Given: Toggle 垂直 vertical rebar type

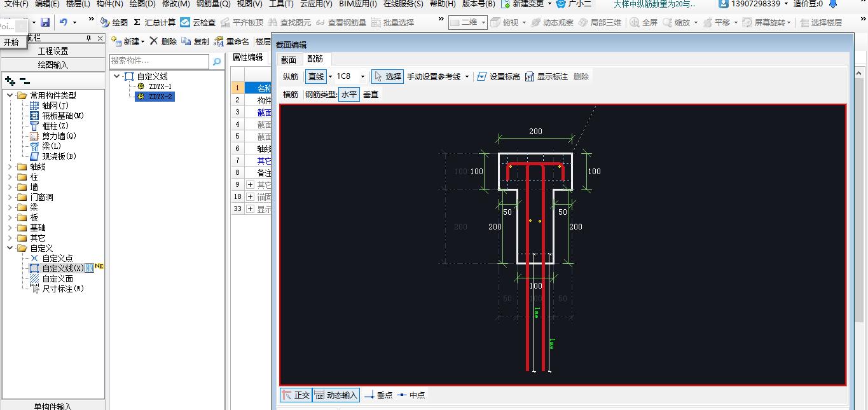Looking at the screenshot, I should [371, 94].
